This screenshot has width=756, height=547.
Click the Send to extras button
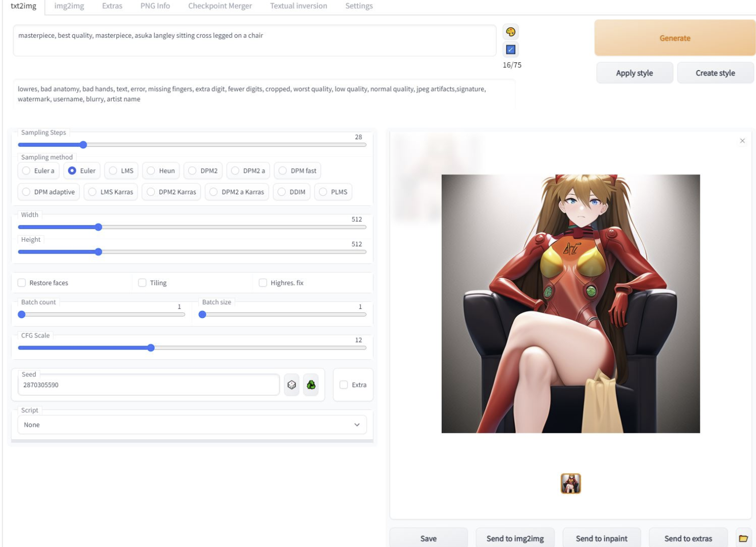point(688,538)
